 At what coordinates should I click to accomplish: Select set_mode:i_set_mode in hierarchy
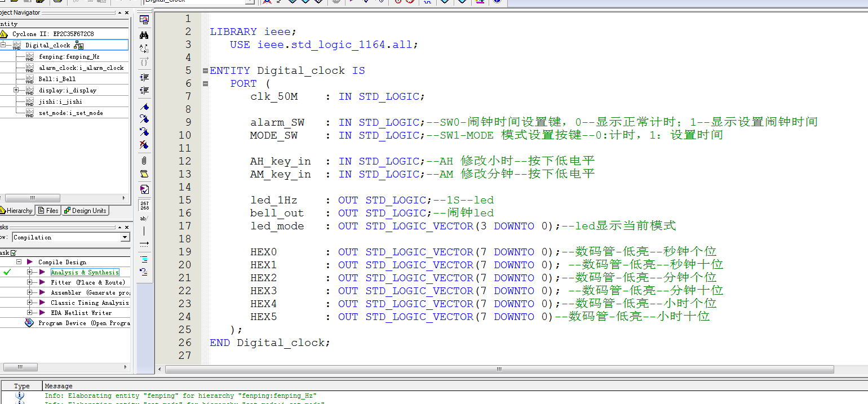(70, 113)
